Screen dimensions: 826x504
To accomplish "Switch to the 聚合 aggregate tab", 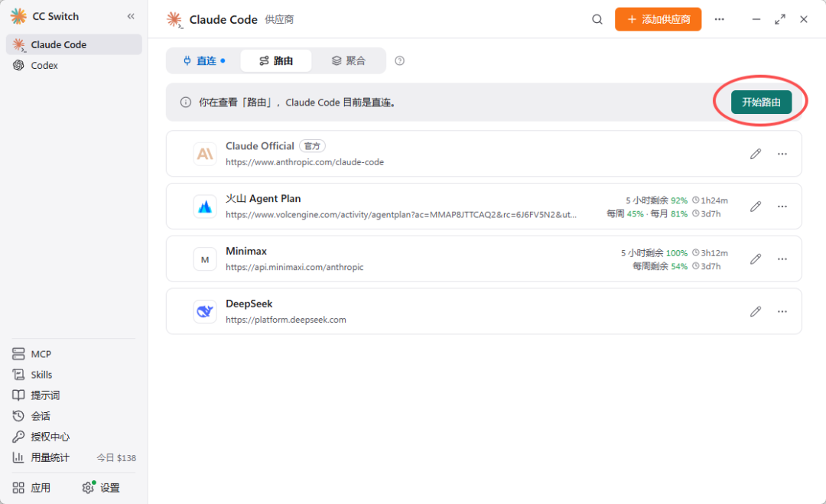I will pos(348,60).
